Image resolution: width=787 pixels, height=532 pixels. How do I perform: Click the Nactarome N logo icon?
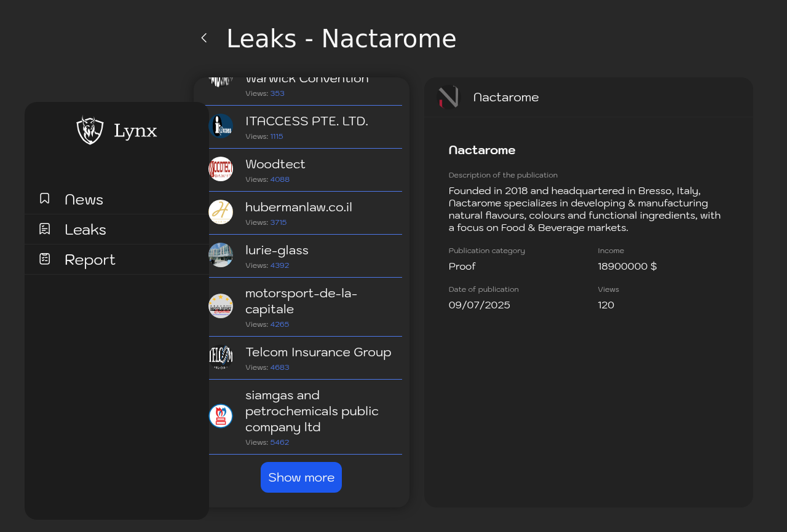coord(448,97)
